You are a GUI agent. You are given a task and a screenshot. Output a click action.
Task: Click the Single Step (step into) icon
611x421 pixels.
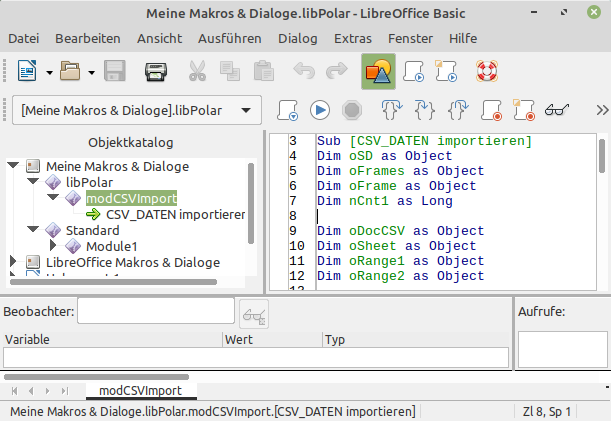coord(424,110)
